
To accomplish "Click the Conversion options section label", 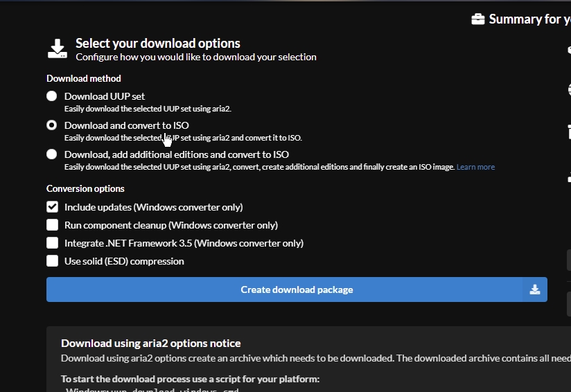I will coord(85,188).
